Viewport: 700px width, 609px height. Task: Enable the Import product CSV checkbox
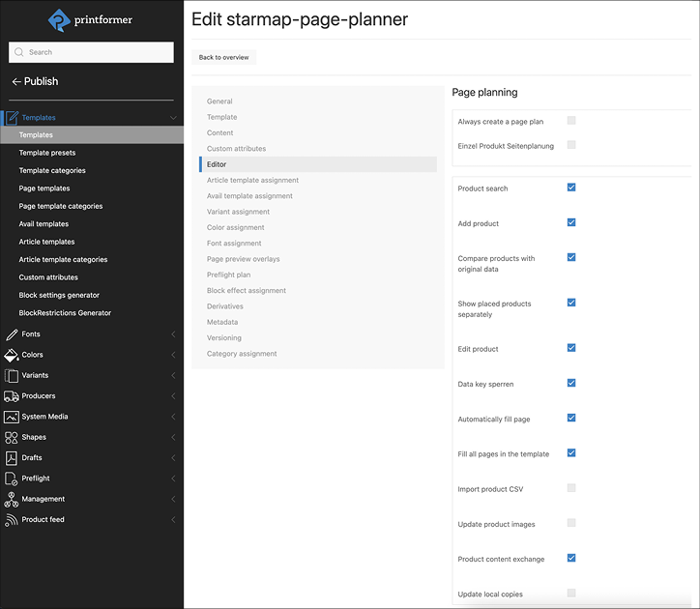pyautogui.click(x=571, y=488)
